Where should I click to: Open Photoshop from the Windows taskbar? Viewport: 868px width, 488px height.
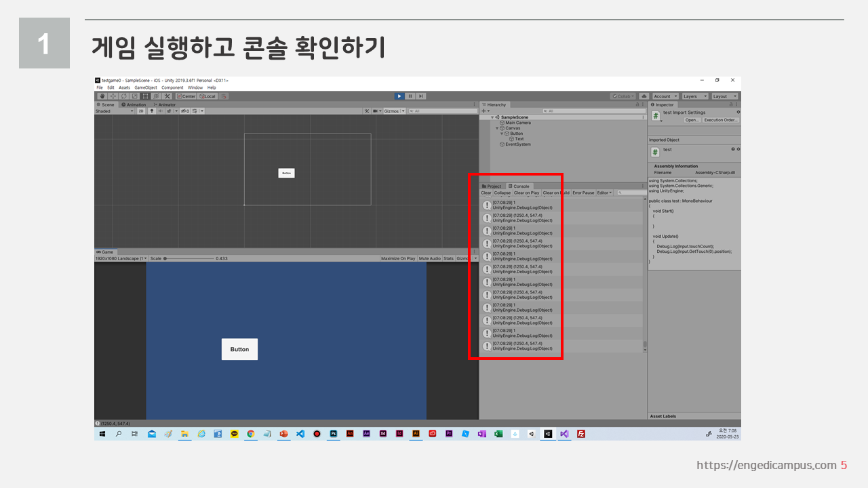(333, 434)
